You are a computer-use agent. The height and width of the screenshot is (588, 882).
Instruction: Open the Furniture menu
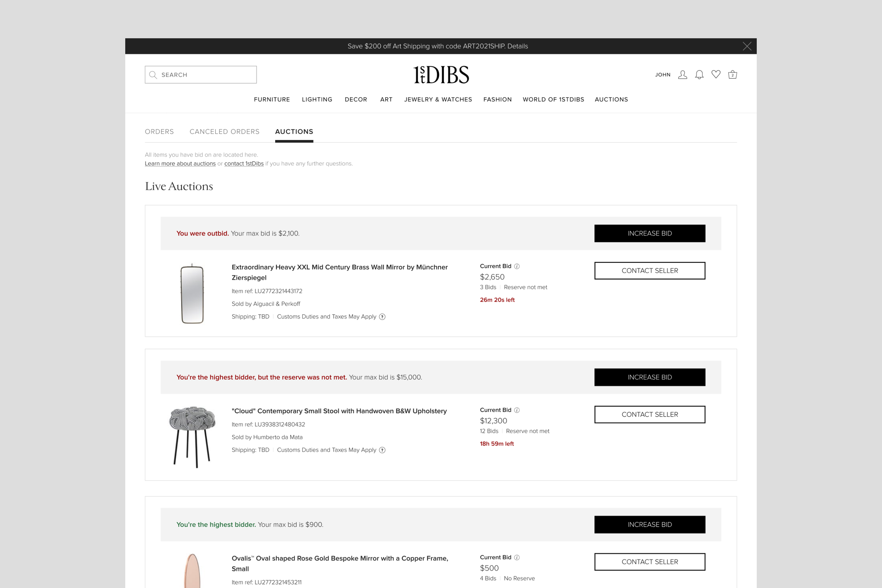pos(272,99)
